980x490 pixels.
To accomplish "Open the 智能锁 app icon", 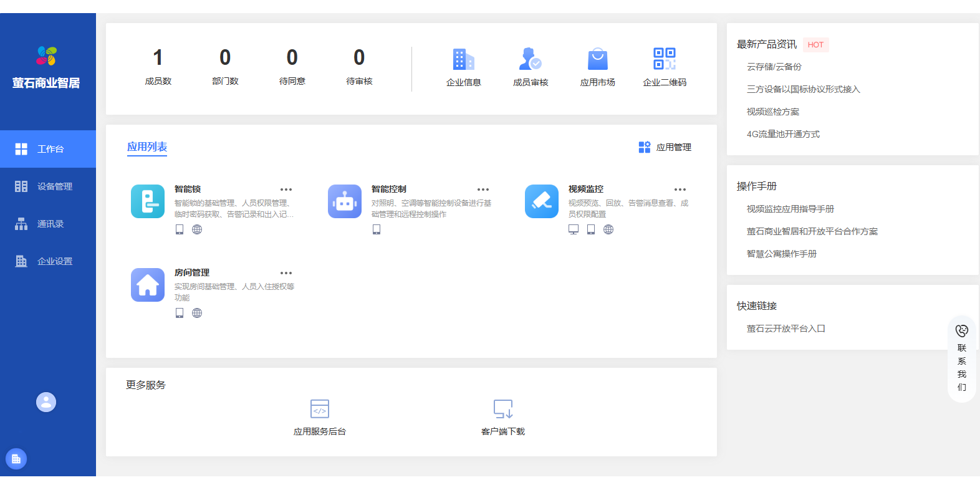I will tap(148, 201).
